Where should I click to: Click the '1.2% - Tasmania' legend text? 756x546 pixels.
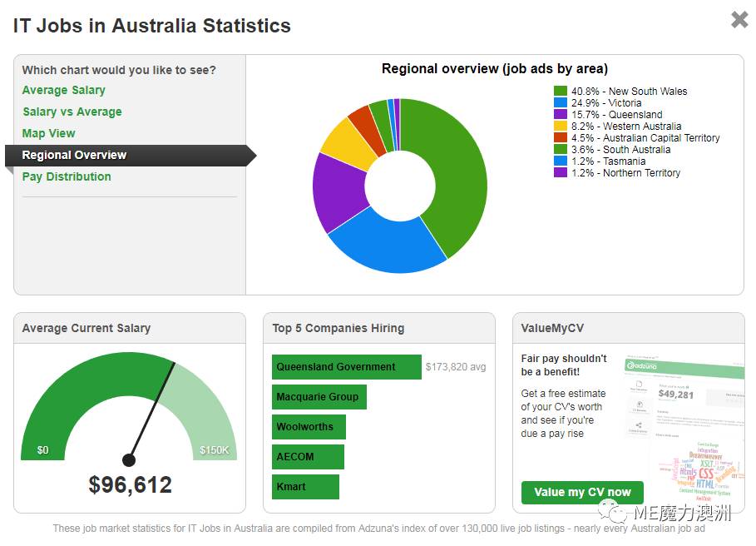pyautogui.click(x=609, y=161)
